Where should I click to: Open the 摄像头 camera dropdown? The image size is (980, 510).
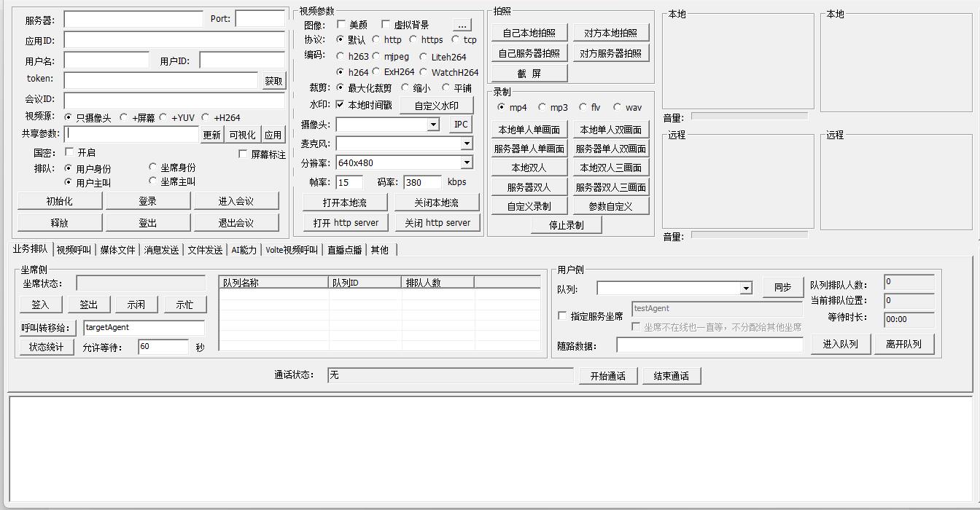click(x=433, y=125)
